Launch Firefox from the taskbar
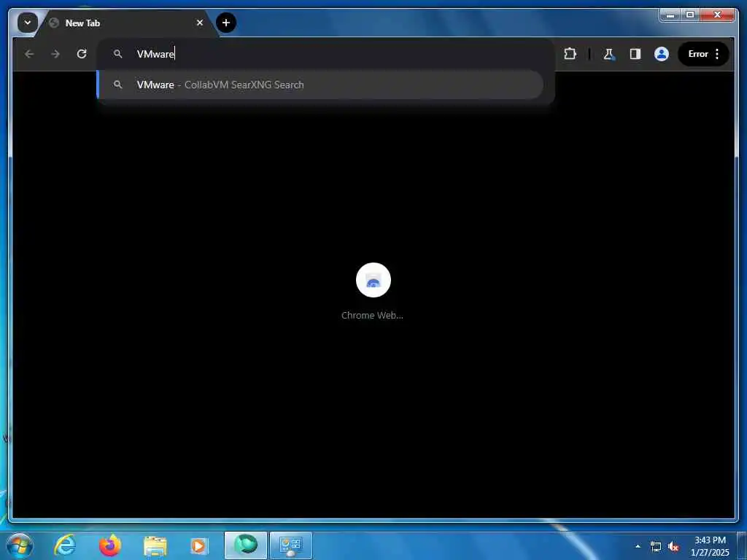 pyautogui.click(x=110, y=545)
